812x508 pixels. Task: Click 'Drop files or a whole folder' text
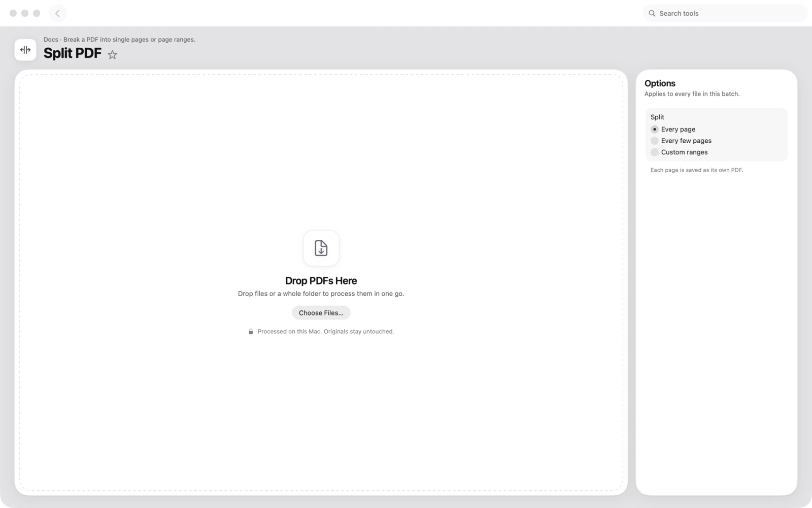[x=321, y=294]
